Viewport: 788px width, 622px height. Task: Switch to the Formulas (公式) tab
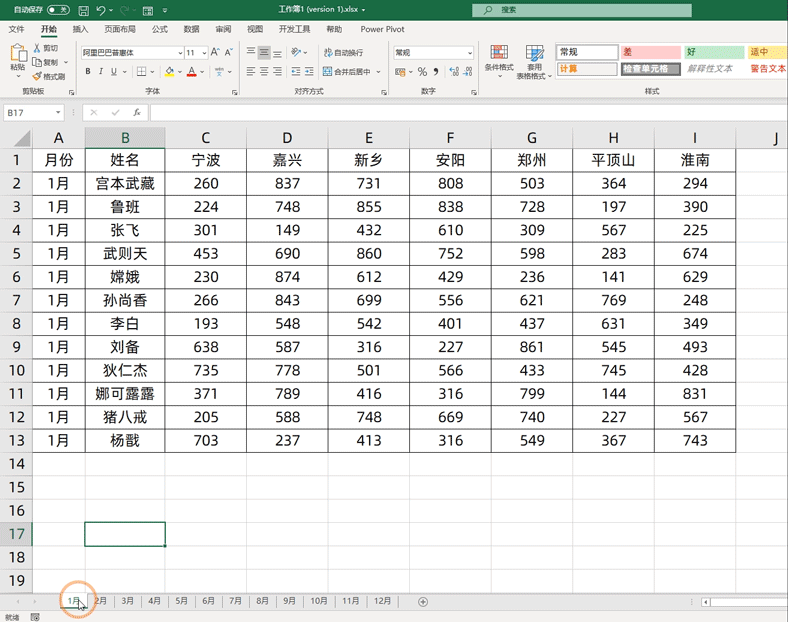[x=159, y=29]
